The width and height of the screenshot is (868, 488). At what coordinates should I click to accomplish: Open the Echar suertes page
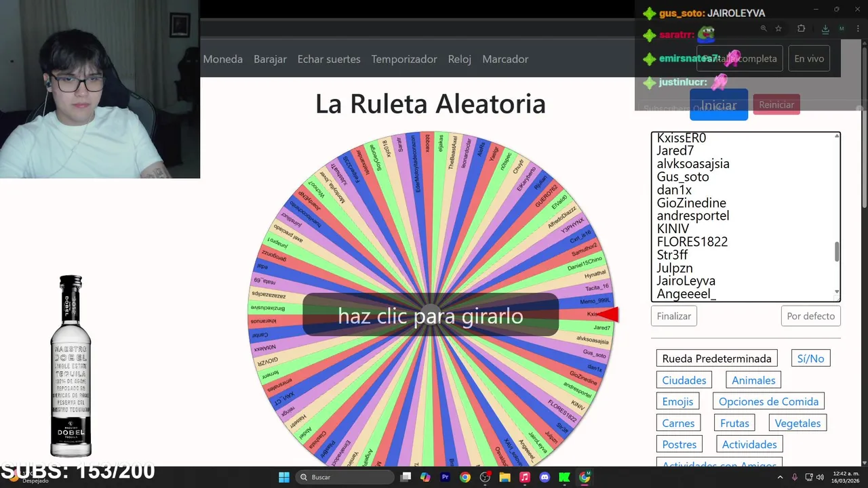[329, 59]
